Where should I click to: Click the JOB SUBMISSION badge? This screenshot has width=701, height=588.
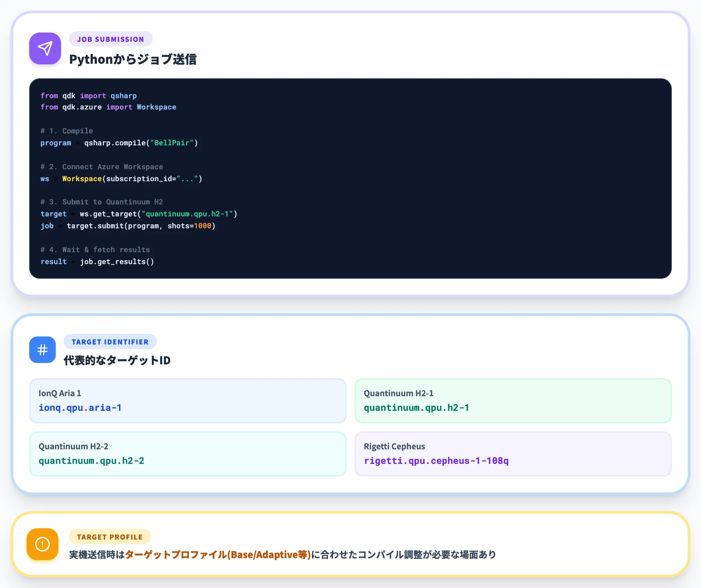click(x=111, y=39)
